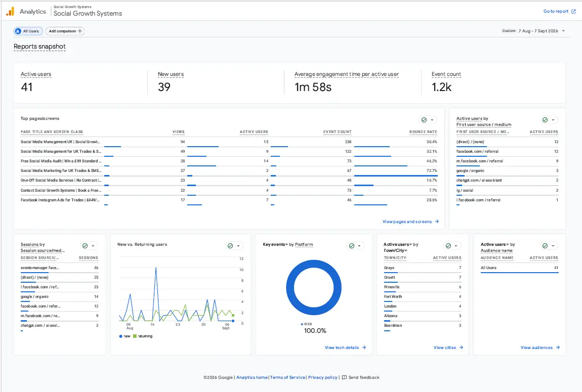Click 'eventsmanager.face...' session source row
The width and height of the screenshot is (582, 392).
[59, 268]
